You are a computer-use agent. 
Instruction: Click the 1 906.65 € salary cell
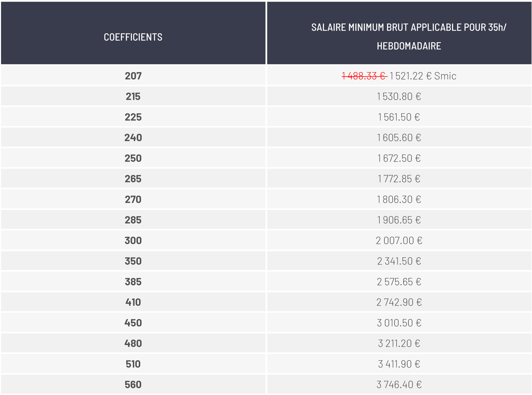pyautogui.click(x=399, y=220)
